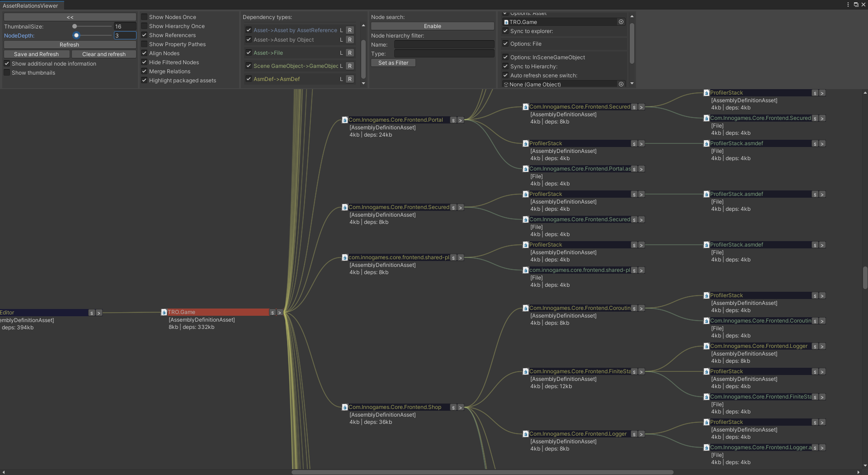This screenshot has height=475, width=868.
Task: Click asset icon of Frontend.Coroutin assembly node
Action: [x=526, y=308]
